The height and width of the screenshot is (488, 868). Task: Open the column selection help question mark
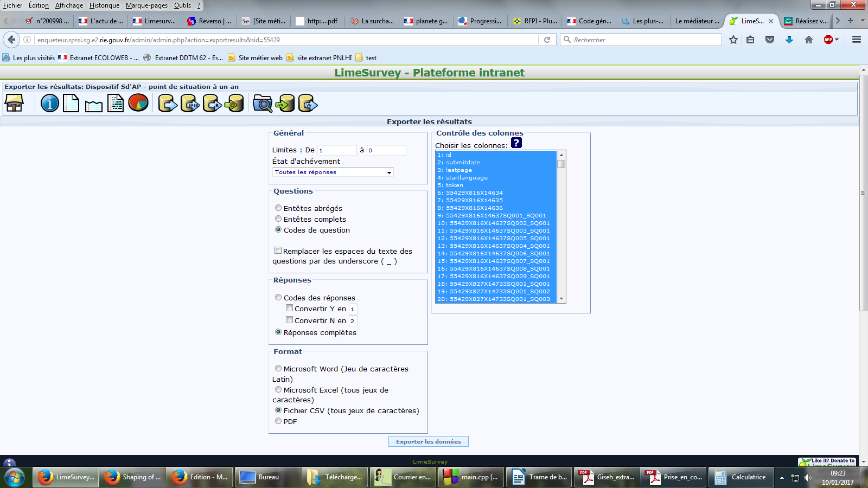pyautogui.click(x=516, y=143)
